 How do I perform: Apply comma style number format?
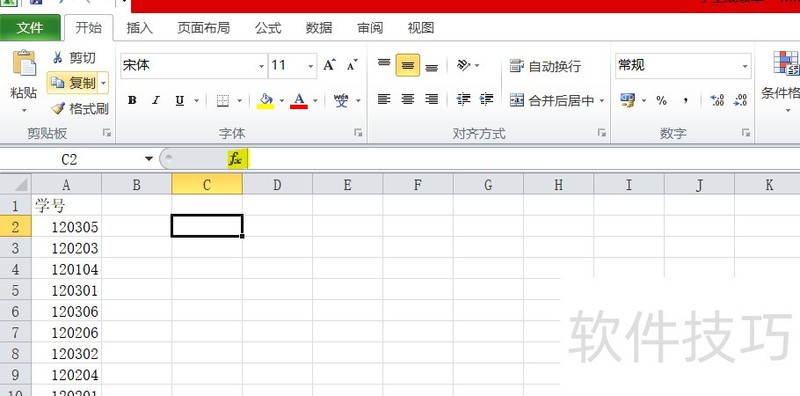click(686, 101)
